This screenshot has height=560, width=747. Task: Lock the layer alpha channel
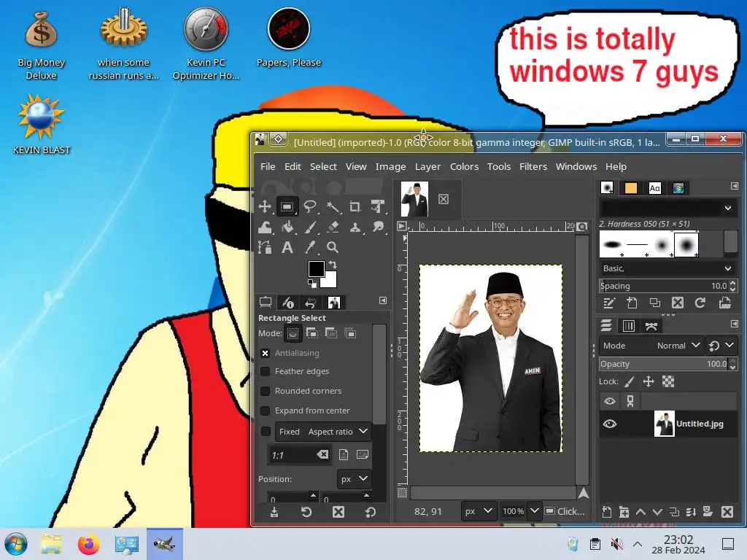[668, 381]
